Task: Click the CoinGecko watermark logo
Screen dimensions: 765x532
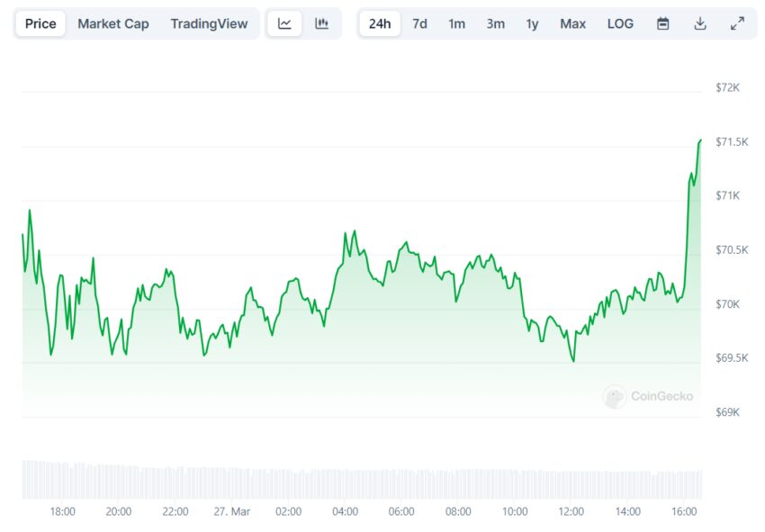Action: click(x=648, y=396)
